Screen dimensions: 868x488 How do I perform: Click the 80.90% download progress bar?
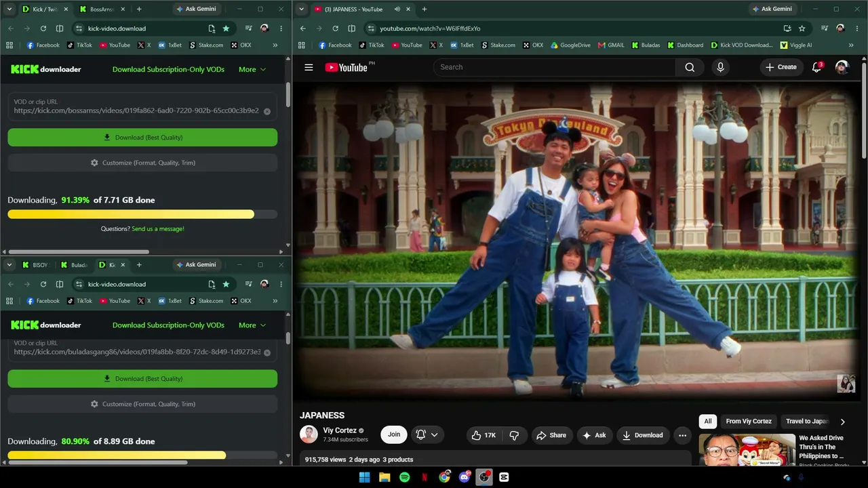coord(142,455)
